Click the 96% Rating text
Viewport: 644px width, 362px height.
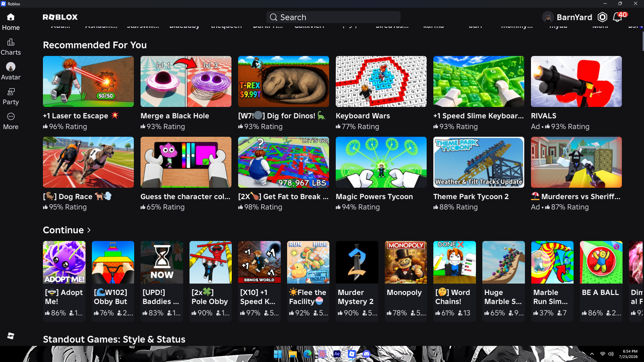click(68, 127)
